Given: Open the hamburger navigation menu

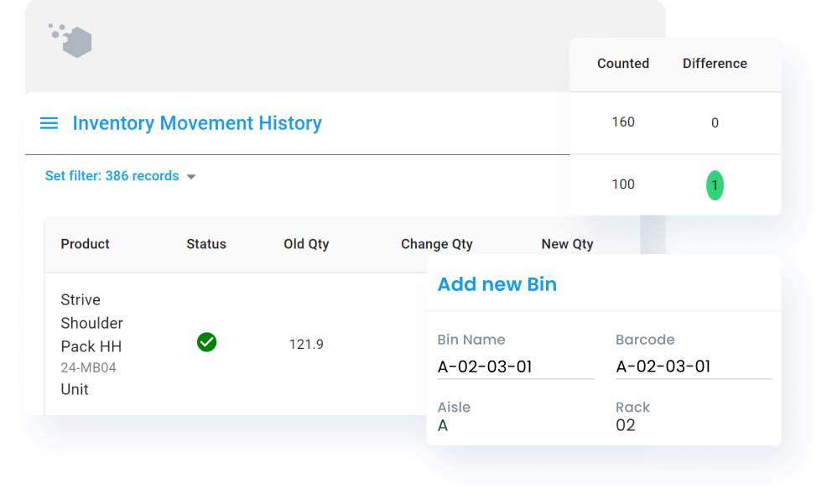Looking at the screenshot, I should pos(49,123).
